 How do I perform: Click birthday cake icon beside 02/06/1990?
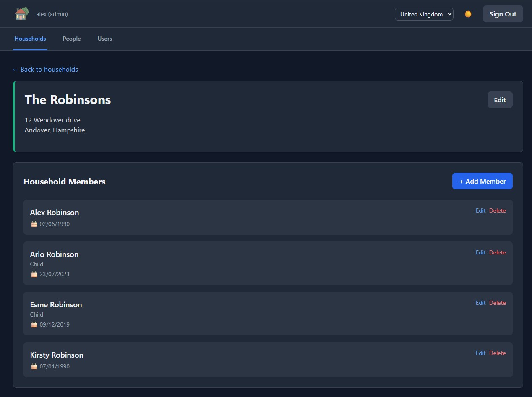[34, 224]
